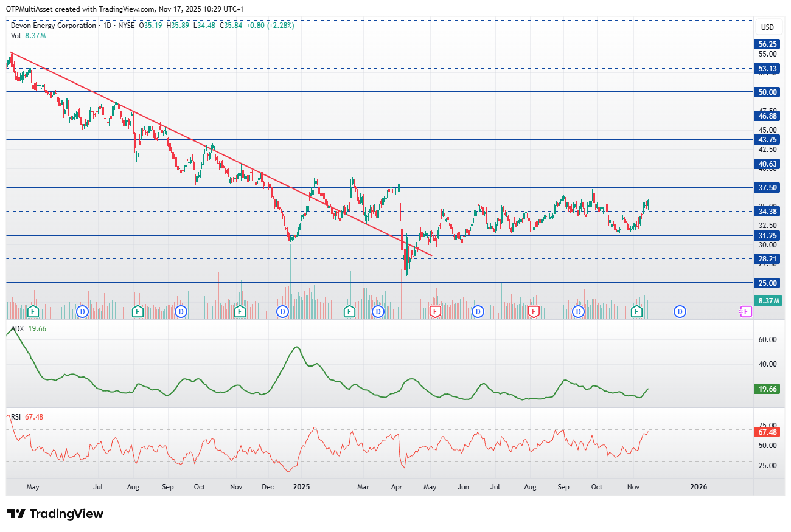Click the Vol 8.37M volume legend
Image resolution: width=791 pixels, height=532 pixels.
(28, 36)
